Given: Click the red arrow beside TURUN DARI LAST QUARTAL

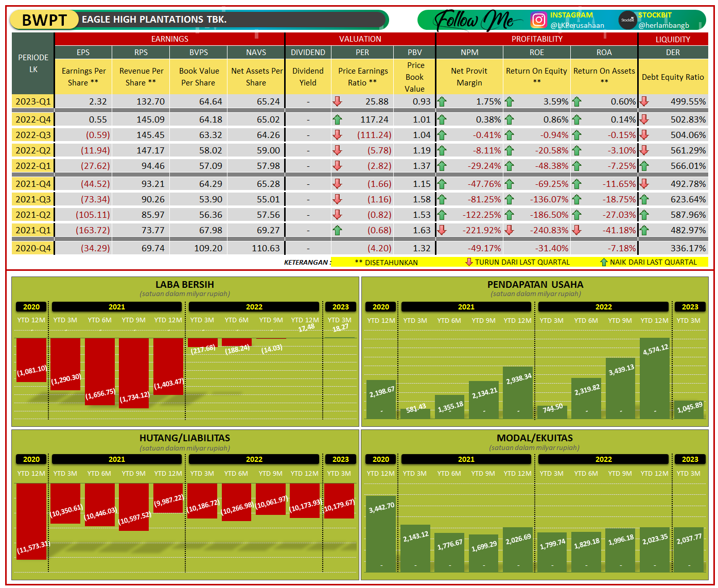Looking at the screenshot, I should tap(469, 262).
